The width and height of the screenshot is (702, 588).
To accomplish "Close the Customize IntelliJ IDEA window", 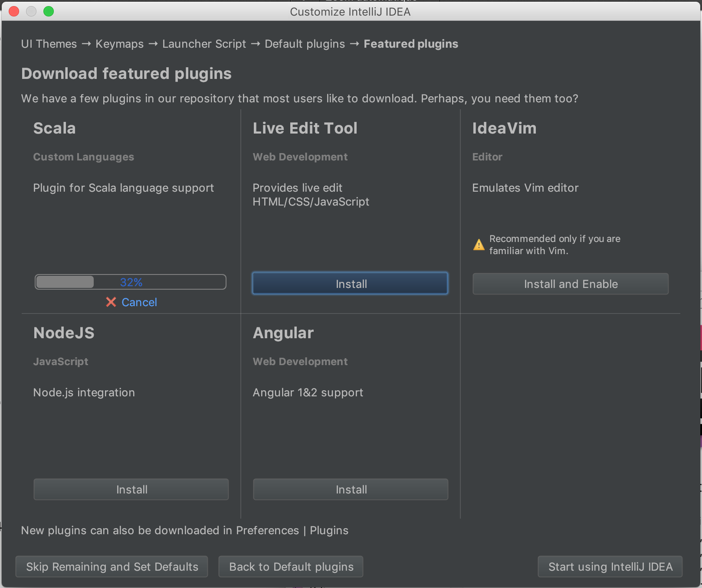I will point(14,11).
